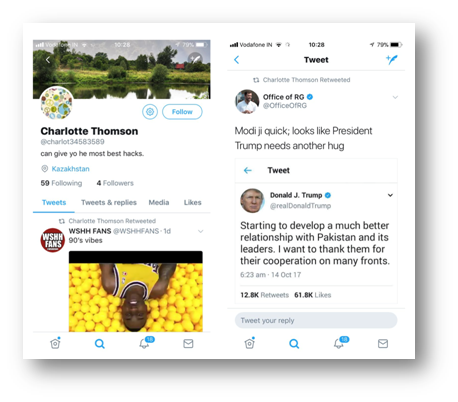Tap compose tweet icon on profile header
This screenshot has width=458, height=402.
pyautogui.click(x=195, y=59)
